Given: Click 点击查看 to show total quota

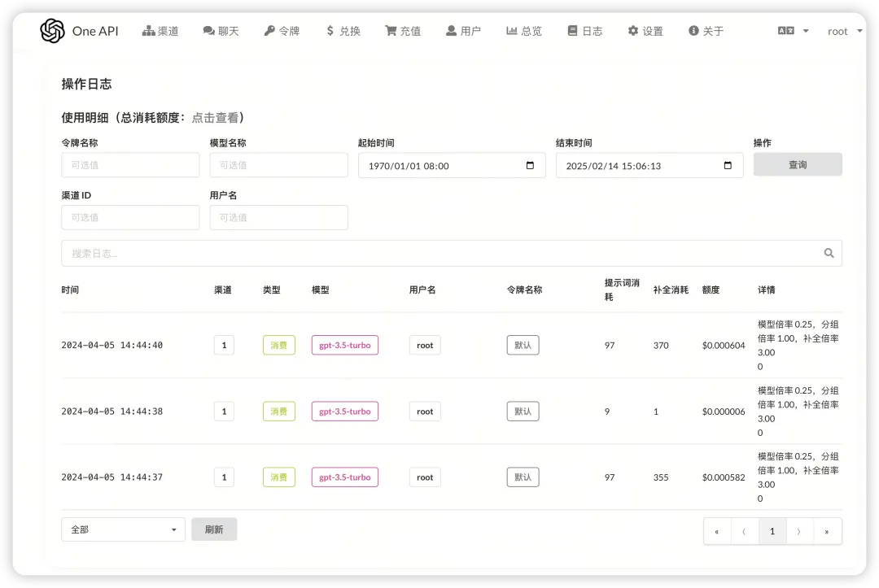Looking at the screenshot, I should pyautogui.click(x=217, y=118).
